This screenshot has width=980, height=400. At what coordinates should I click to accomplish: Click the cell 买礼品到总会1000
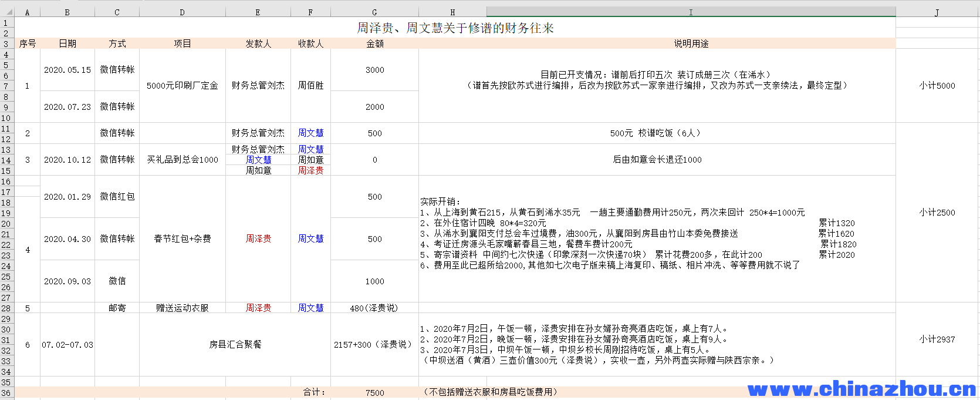[182, 160]
